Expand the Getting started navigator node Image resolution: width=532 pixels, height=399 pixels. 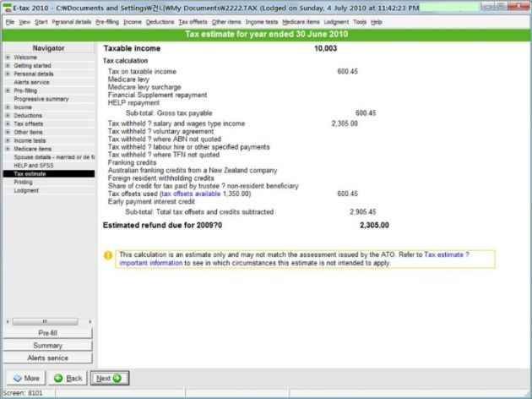pos(8,65)
